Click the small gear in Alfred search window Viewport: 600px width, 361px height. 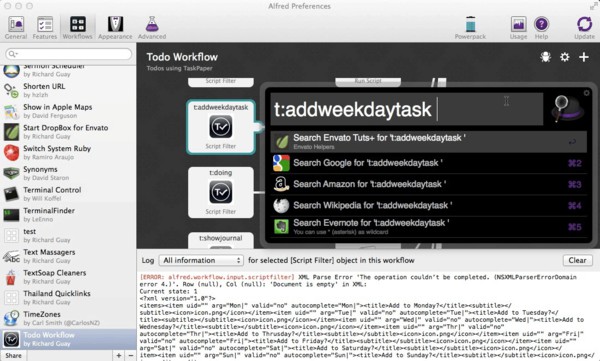[x=586, y=93]
